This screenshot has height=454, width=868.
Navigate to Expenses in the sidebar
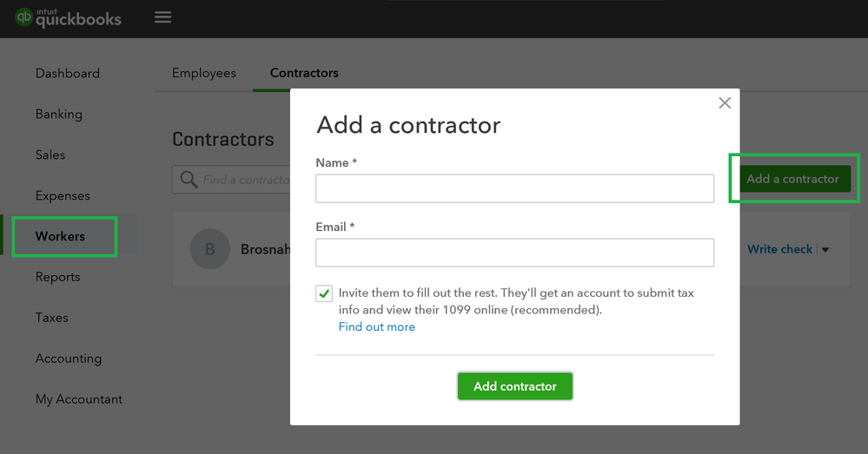point(63,196)
